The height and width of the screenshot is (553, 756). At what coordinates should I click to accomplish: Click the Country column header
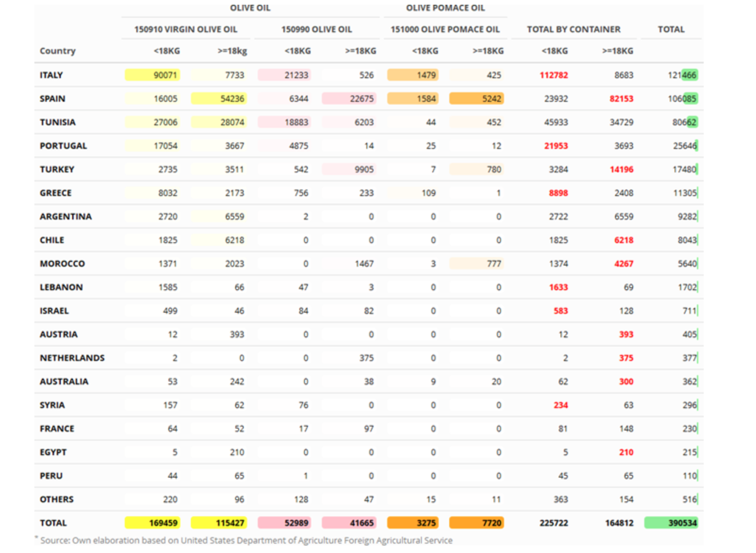click(x=58, y=51)
